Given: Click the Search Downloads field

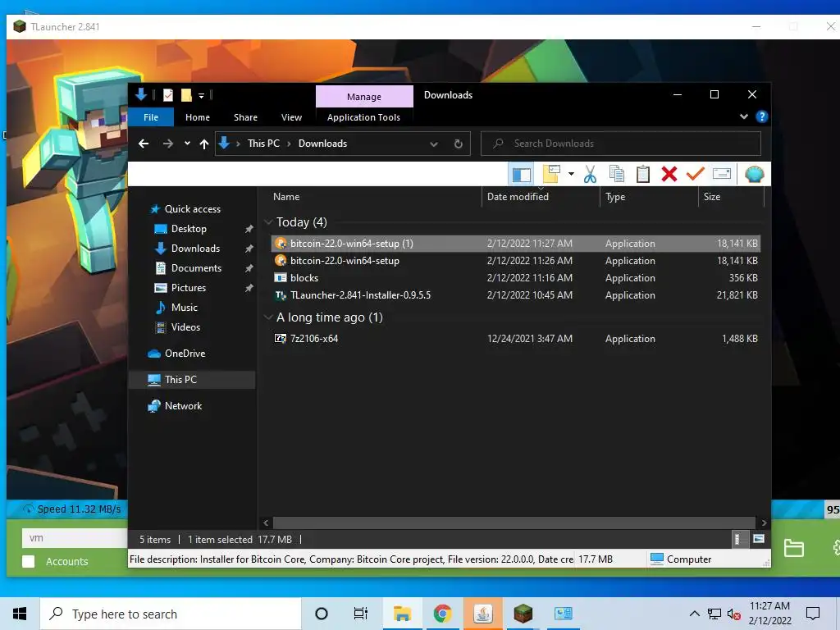Looking at the screenshot, I should [x=621, y=144].
